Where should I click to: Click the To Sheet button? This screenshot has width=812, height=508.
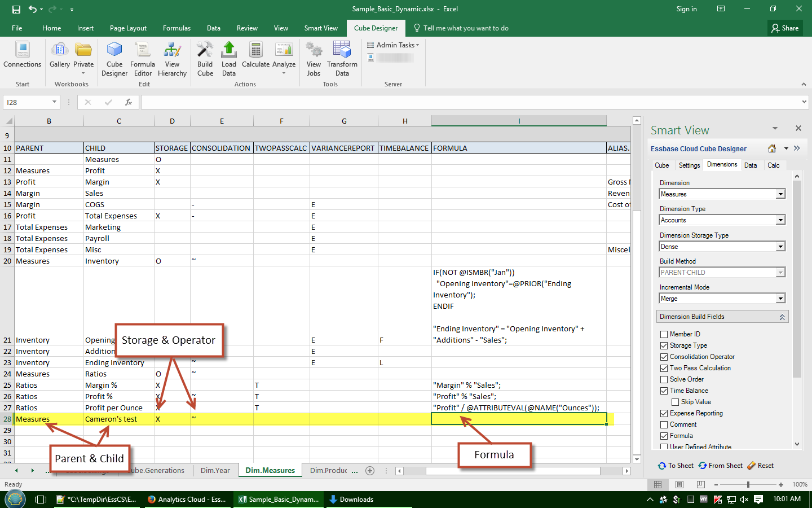[676, 466]
